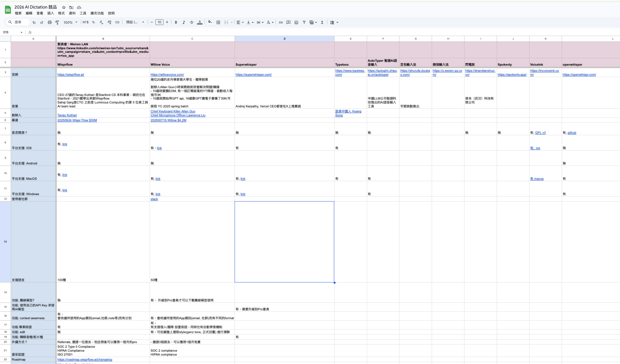This screenshot has width=620, height=364.
Task: Click the font size input field
Action: [x=159, y=22]
